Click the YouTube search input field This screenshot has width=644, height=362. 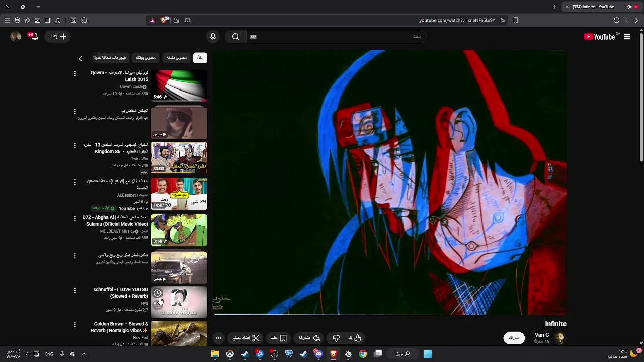pos(337,36)
